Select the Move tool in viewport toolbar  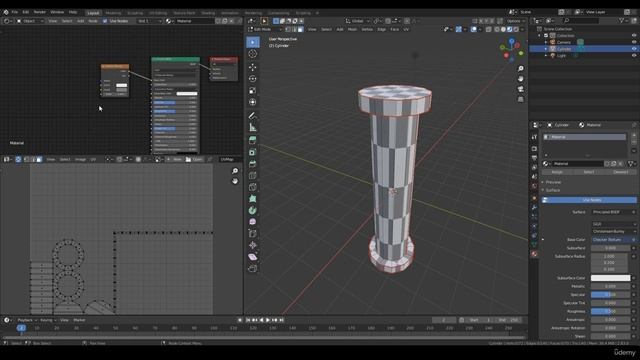point(253,67)
